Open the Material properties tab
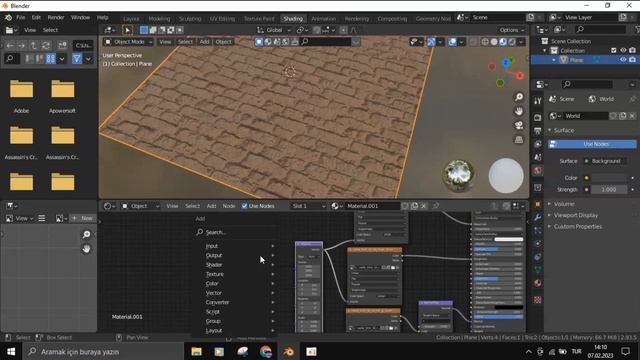This screenshot has width=640, height=360. click(538, 283)
